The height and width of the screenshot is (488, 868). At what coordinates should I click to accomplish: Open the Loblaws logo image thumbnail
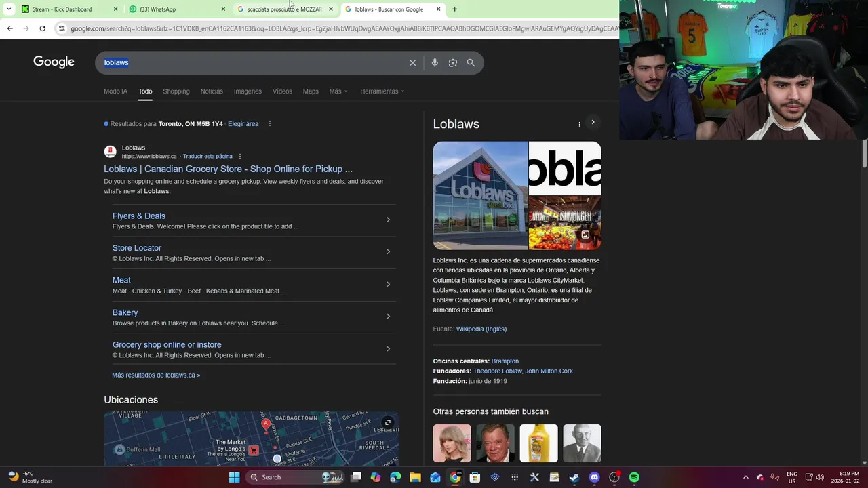(x=565, y=168)
